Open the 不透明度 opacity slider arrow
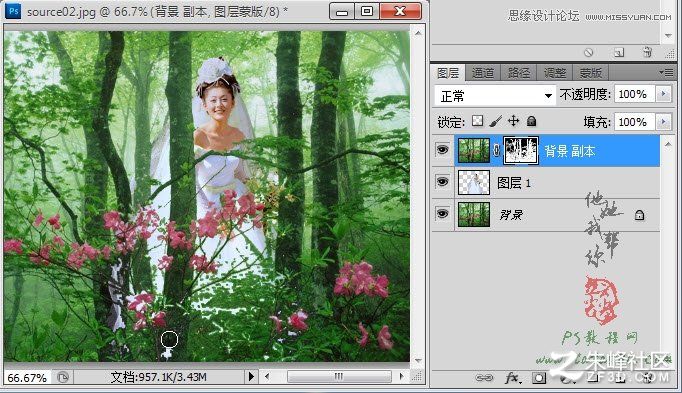This screenshot has height=393, width=682. [x=664, y=94]
